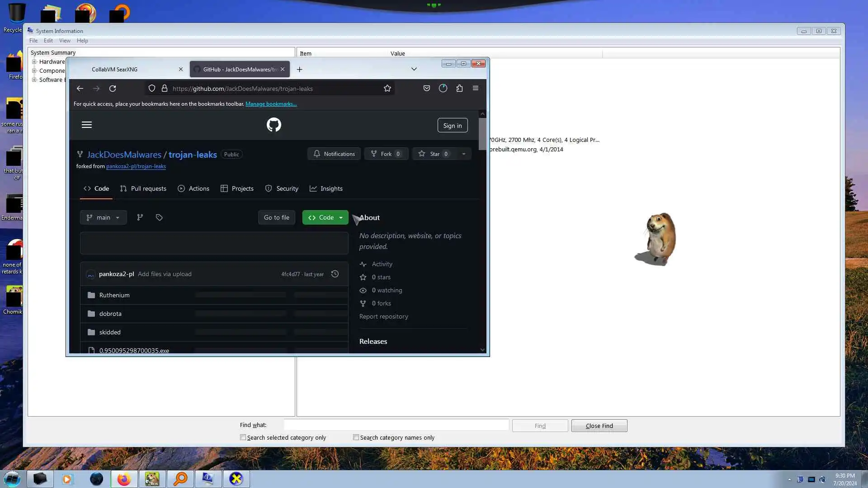Image resolution: width=868 pixels, height=488 pixels.
Task: Expand the Hardware Resources tree node
Action: point(34,62)
